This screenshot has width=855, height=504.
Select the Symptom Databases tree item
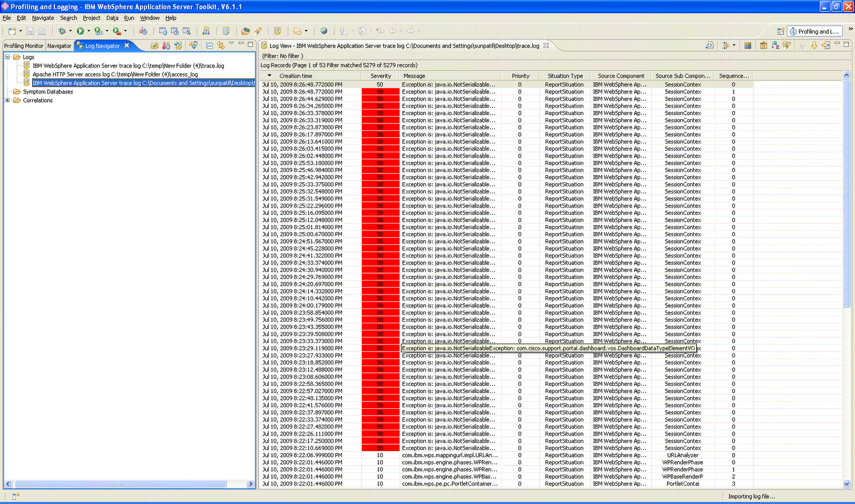[48, 91]
